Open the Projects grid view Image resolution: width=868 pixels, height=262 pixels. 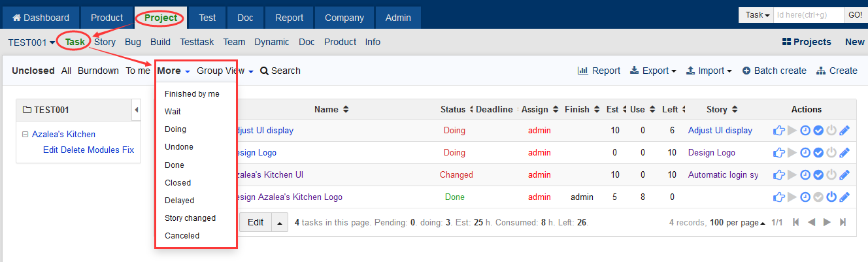tap(807, 42)
